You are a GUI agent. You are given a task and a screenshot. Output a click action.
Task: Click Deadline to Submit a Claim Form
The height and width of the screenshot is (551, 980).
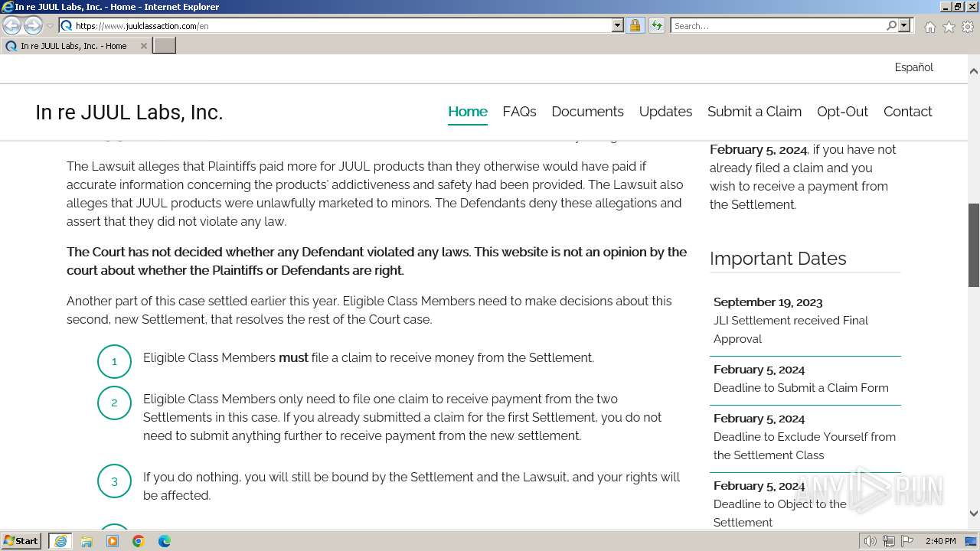pyautogui.click(x=801, y=388)
